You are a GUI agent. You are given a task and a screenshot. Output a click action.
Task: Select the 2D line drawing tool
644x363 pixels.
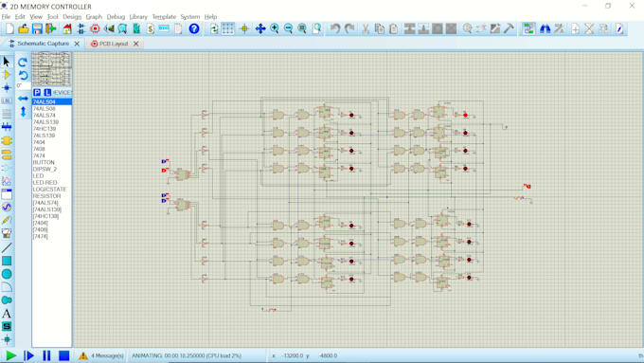coord(7,247)
